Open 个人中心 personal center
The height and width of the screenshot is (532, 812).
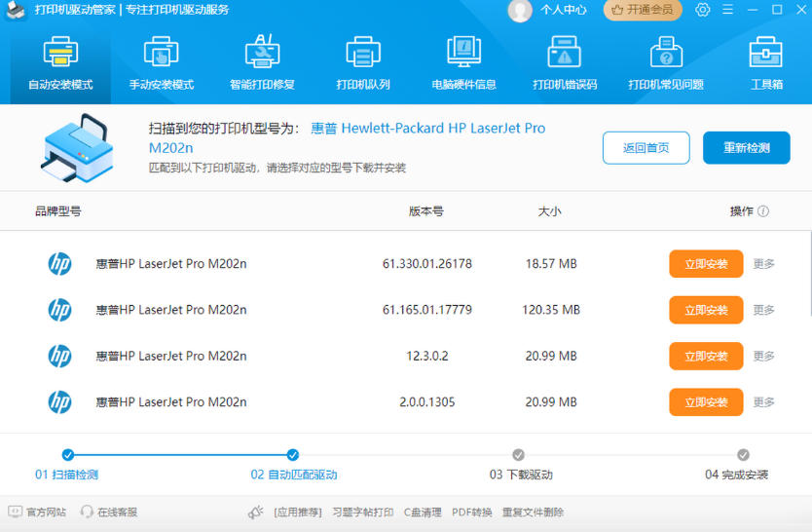(564, 10)
